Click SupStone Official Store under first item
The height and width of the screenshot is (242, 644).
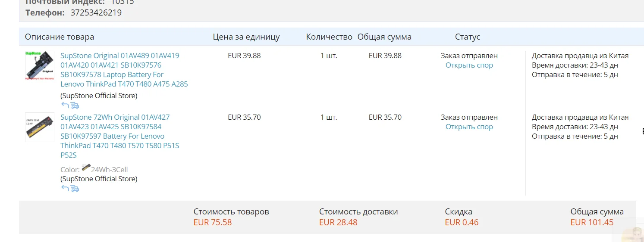(x=99, y=96)
